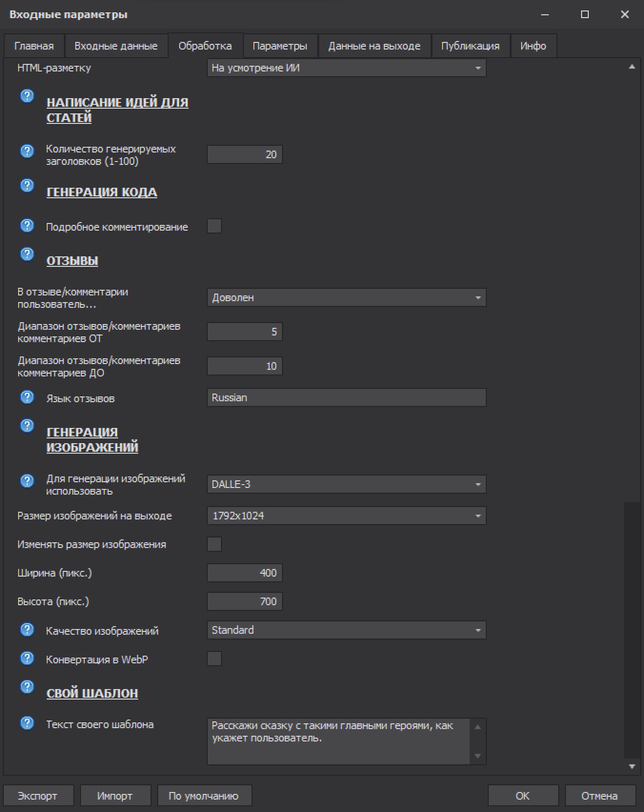The image size is (644, 812).
Task: Open the 1792x1024 image size dropdown
Action: (x=346, y=516)
